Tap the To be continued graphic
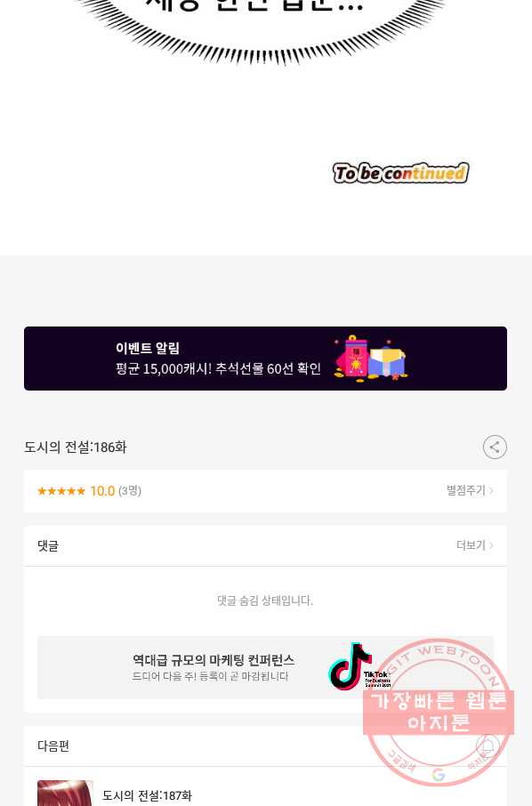 point(400,173)
